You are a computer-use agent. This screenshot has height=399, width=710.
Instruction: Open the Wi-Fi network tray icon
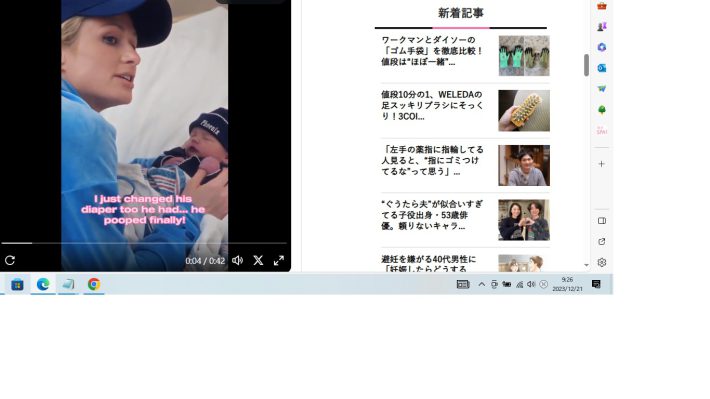519,284
